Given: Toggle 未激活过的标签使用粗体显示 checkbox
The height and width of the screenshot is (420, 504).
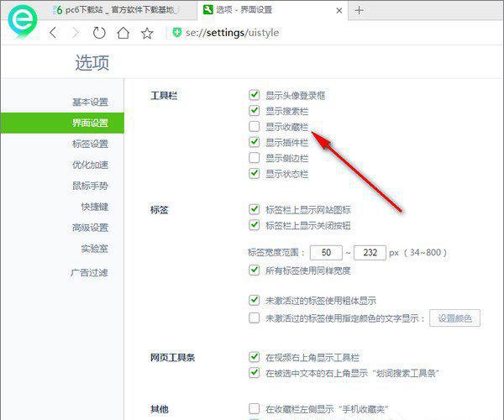Looking at the screenshot, I should 254,300.
